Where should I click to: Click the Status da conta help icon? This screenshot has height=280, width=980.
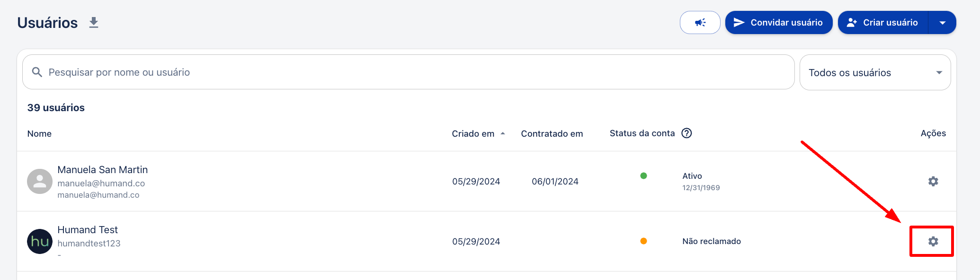click(686, 133)
